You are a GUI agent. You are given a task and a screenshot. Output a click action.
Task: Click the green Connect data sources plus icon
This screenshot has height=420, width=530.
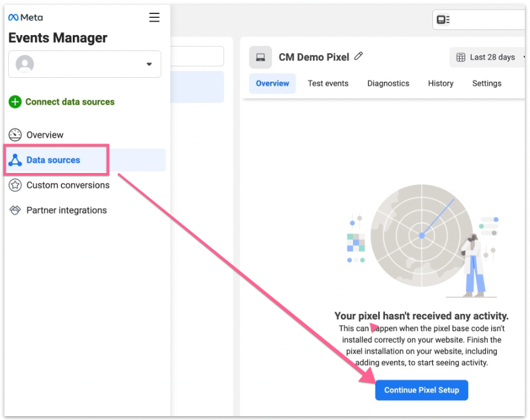pyautogui.click(x=15, y=101)
